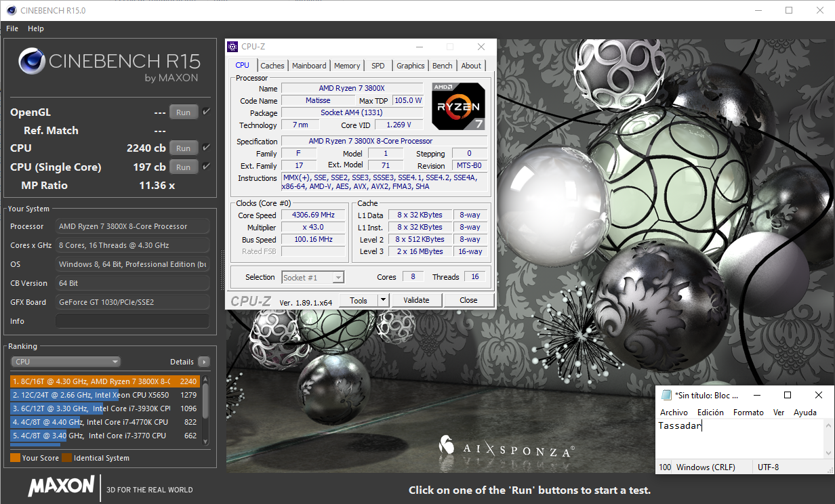Click the orange Your Score color swatch
This screenshot has height=504, width=835.
[15, 458]
